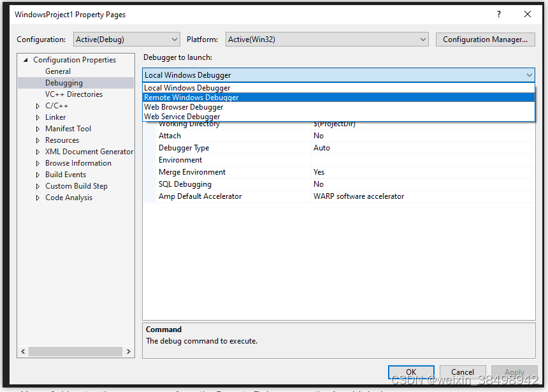The width and height of the screenshot is (548, 392).
Task: Click the Apply button
Action: pyautogui.click(x=514, y=372)
